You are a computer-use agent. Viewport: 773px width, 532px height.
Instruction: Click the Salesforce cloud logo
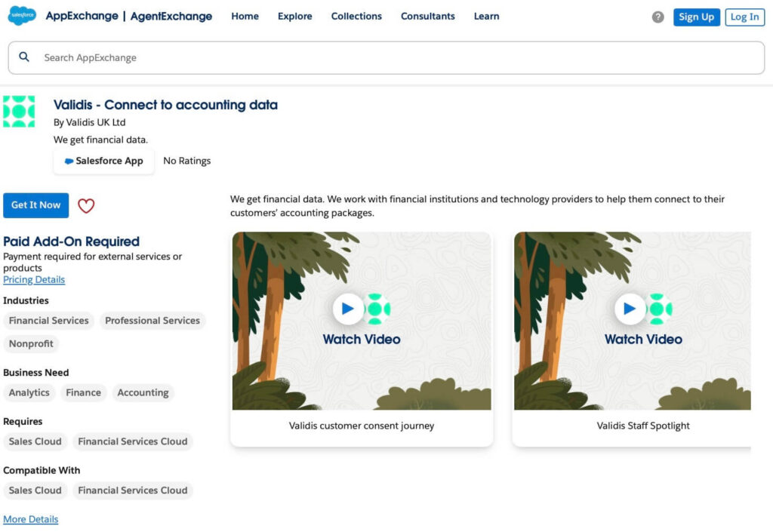coord(22,16)
